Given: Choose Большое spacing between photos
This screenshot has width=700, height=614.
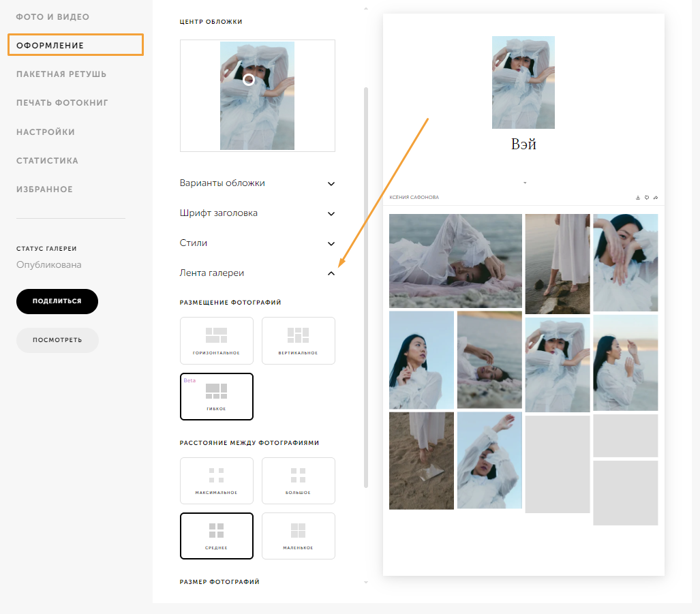Looking at the screenshot, I should pyautogui.click(x=299, y=480).
